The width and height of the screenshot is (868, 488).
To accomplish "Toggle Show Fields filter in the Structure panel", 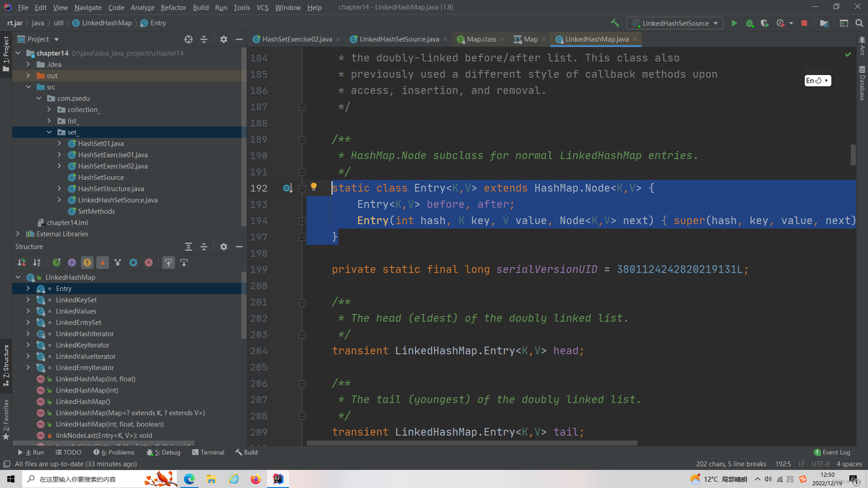I will [x=87, y=263].
